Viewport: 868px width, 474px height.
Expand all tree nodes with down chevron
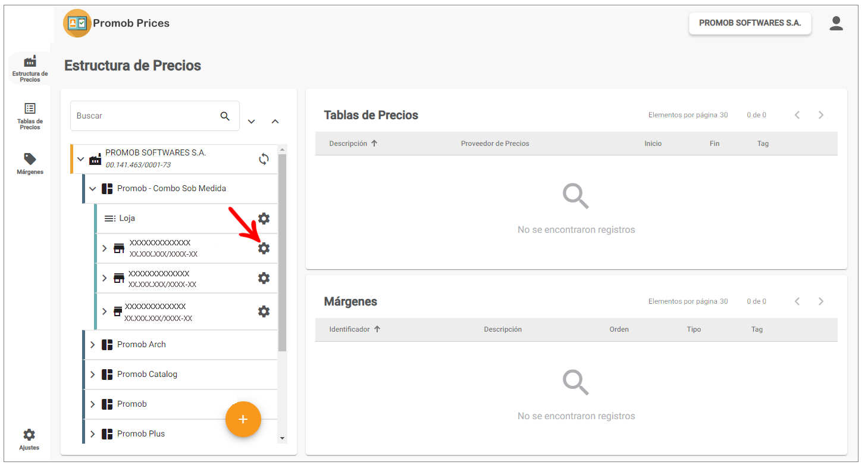tap(251, 121)
